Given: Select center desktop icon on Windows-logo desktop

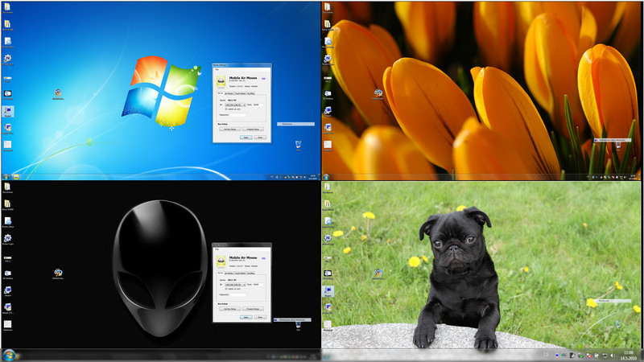Looking at the screenshot, I should [58, 94].
